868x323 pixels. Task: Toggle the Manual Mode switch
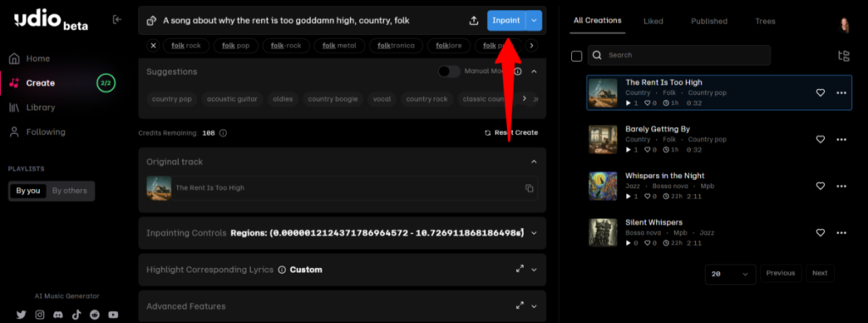[x=449, y=71]
